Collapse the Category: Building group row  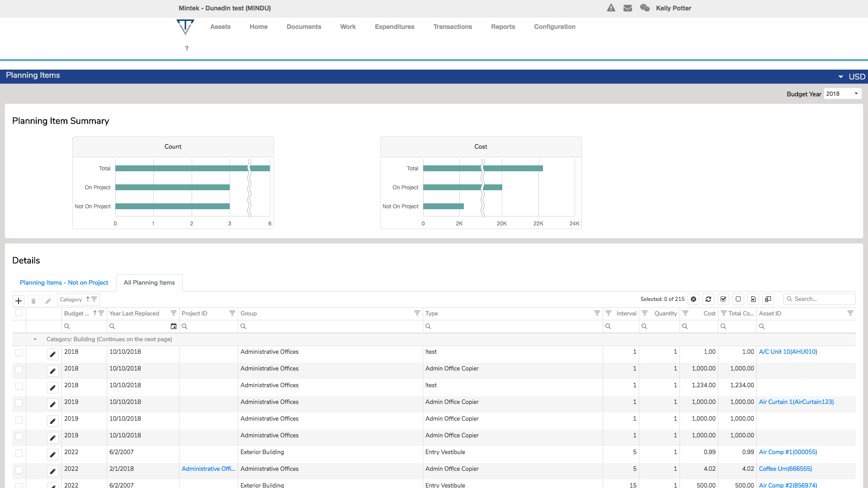[35, 339]
